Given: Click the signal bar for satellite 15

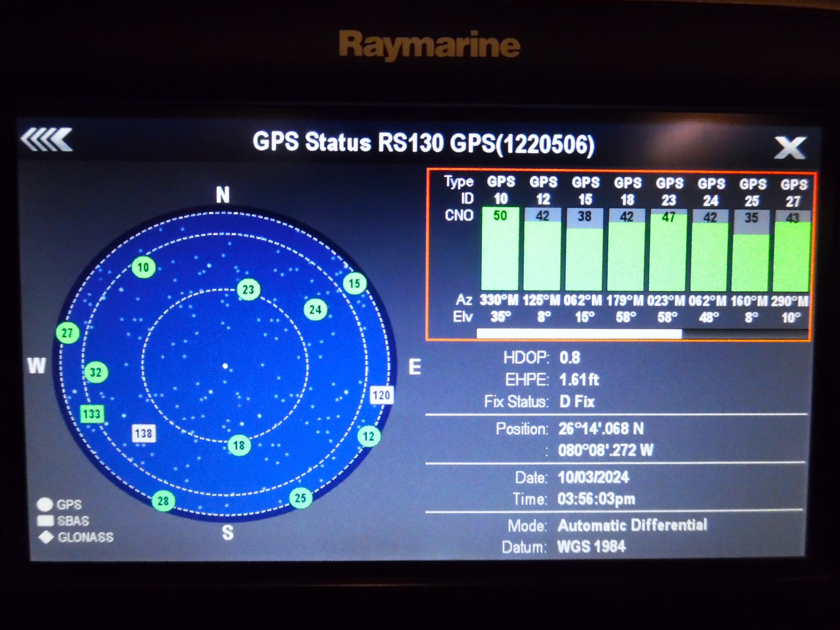Looking at the screenshot, I should click(x=584, y=249).
